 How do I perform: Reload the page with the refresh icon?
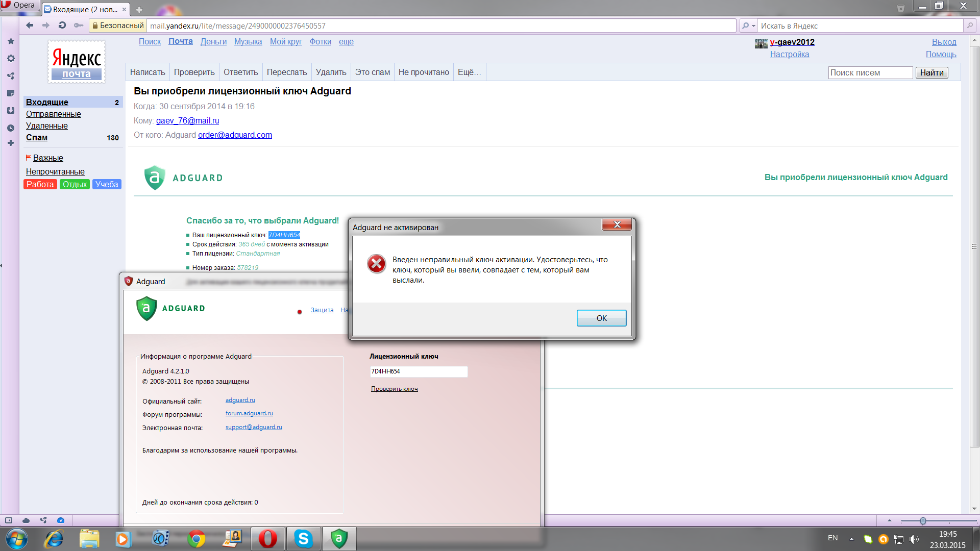coord(62,26)
